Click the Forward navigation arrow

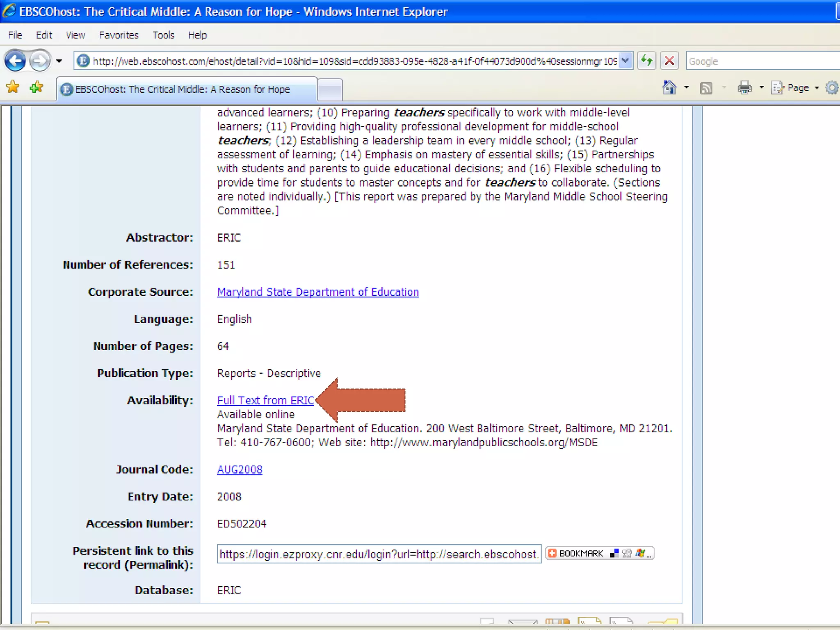(x=40, y=61)
